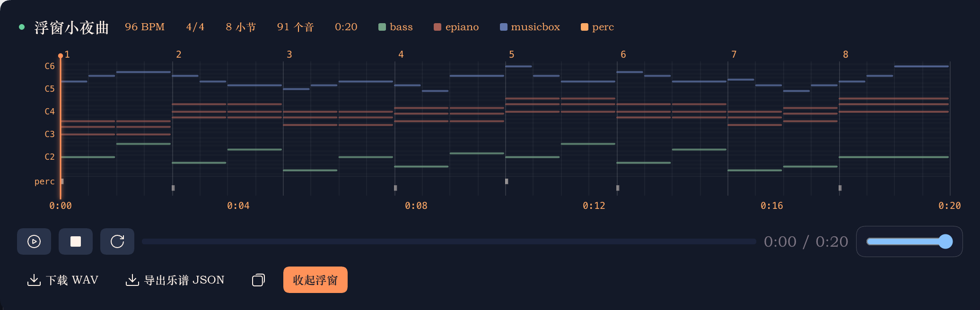
Task: Click the 0:04 time label on the timeline
Action: (x=238, y=206)
